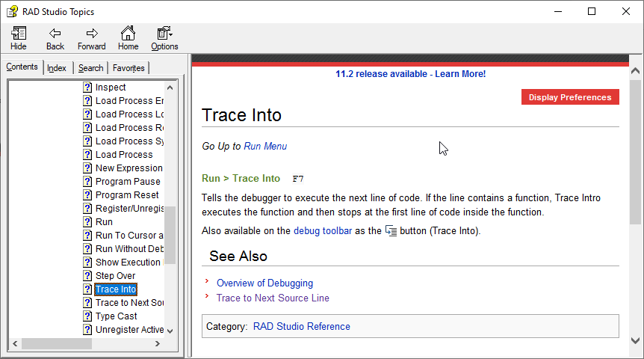The width and height of the screenshot is (644, 359).
Task: Click the topic icon beside Show Execution
Action: pyautogui.click(x=87, y=263)
